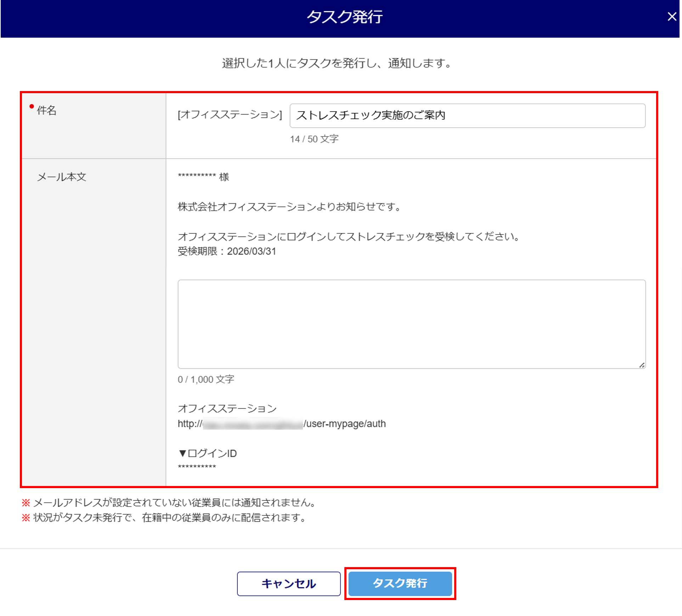This screenshot has width=682, height=616.
Task: Click the 14 / 50 文字 counter
Action: pyautogui.click(x=314, y=139)
